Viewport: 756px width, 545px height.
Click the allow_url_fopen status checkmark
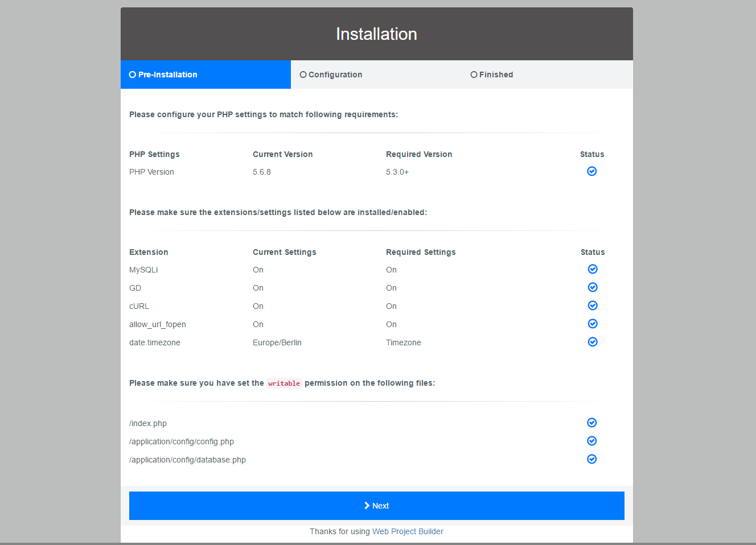coord(593,324)
